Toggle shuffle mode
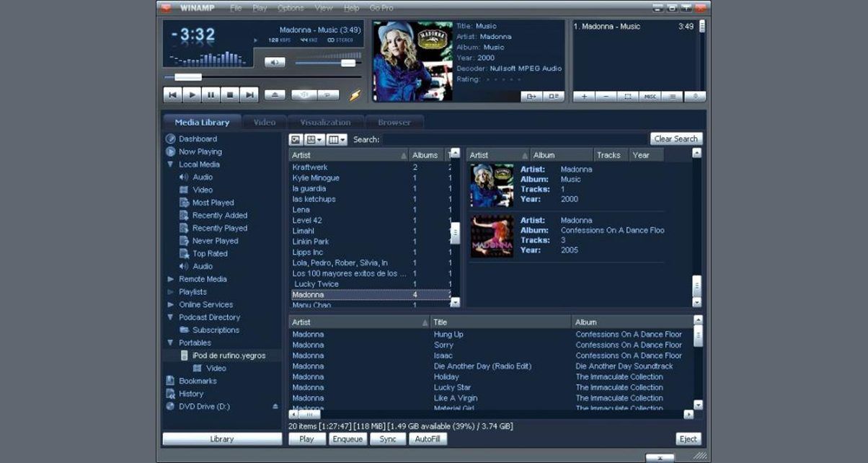This screenshot has height=463, width=868. 304,94
